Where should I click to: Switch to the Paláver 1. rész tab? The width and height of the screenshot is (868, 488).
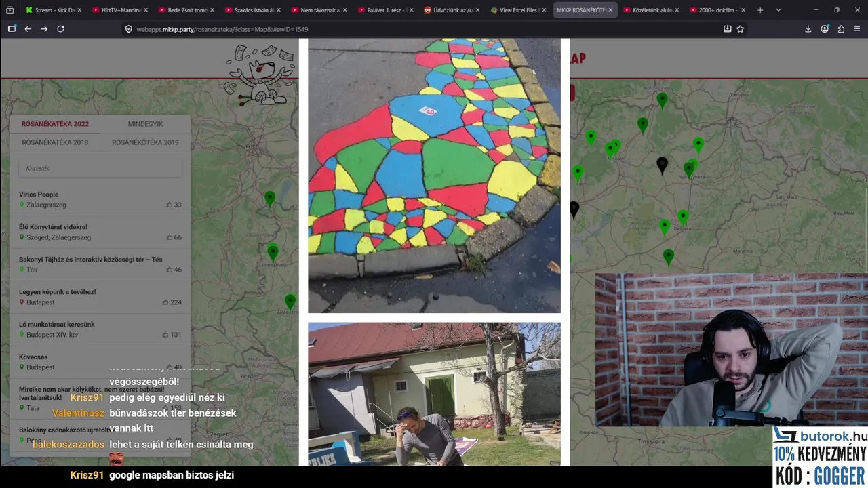pyautogui.click(x=384, y=10)
